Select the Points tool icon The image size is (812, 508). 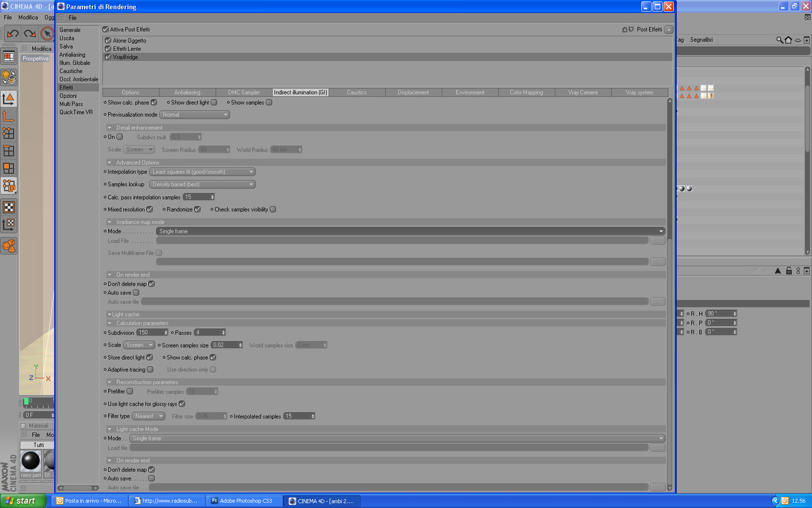pyautogui.click(x=9, y=134)
